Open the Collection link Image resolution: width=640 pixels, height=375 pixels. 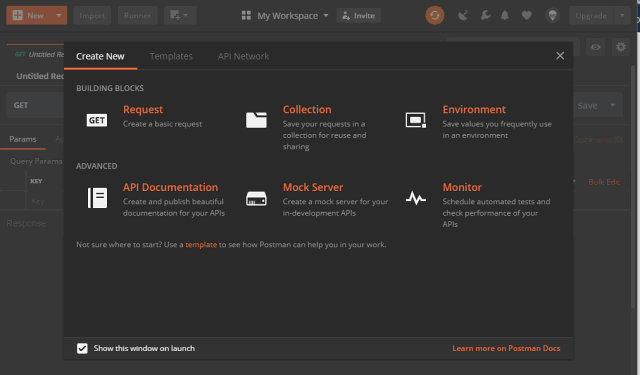click(307, 109)
